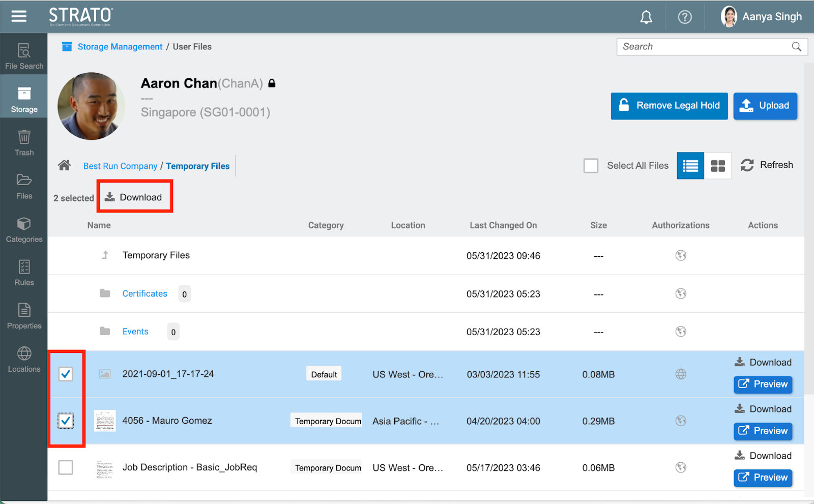814x504 pixels.
Task: Select the Job Description - Basic_JobReq checkbox
Action: point(66,467)
